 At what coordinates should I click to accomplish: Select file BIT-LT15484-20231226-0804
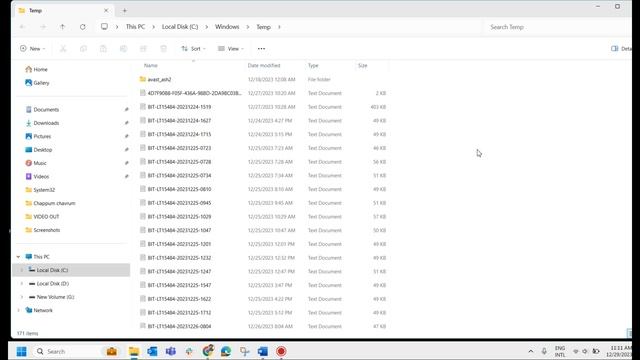[x=179, y=326]
